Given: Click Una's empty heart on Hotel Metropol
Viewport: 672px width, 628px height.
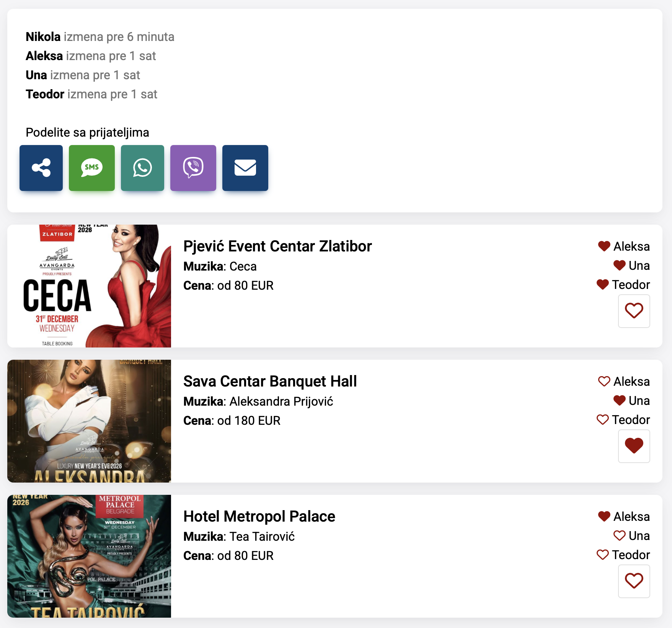Looking at the screenshot, I should [x=619, y=536].
